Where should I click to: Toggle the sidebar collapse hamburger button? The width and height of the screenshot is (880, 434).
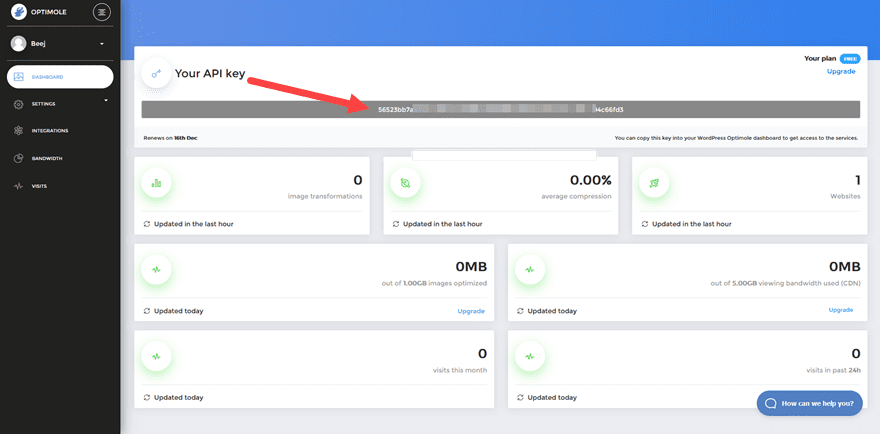102,12
